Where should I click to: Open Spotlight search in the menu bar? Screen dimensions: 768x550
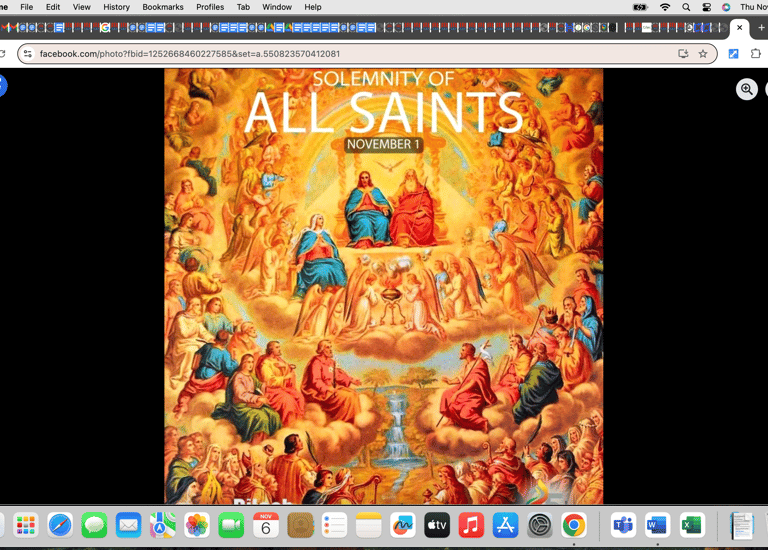point(686,7)
